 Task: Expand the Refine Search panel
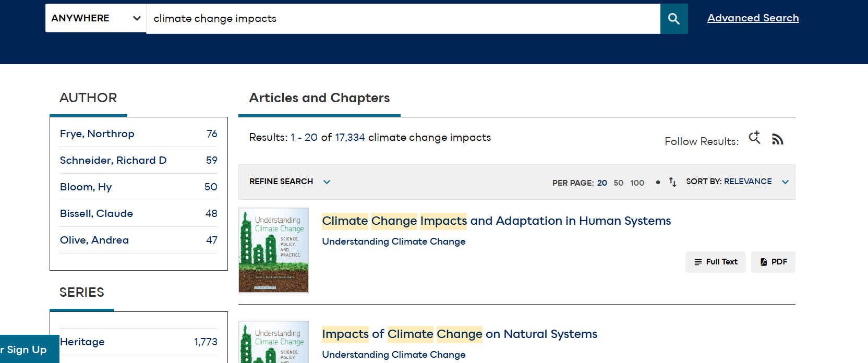click(x=290, y=181)
